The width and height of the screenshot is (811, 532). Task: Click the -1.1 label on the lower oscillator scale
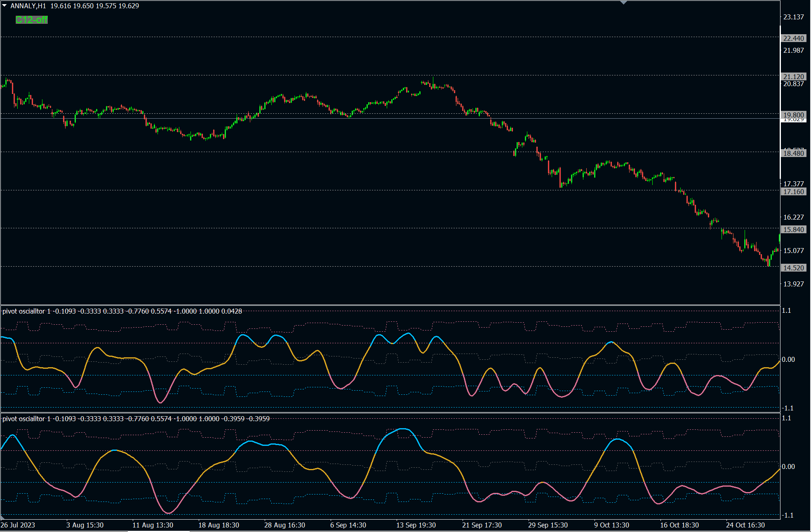coord(788,515)
